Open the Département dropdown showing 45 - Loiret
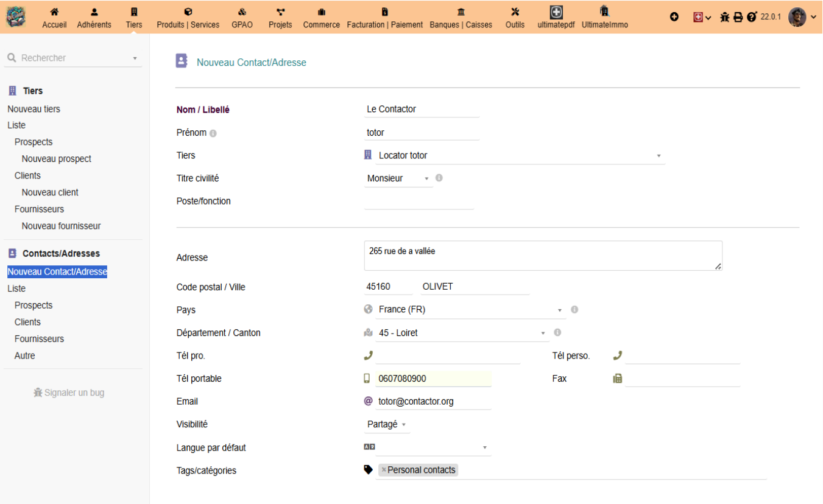This screenshot has height=504, width=823. point(462,333)
